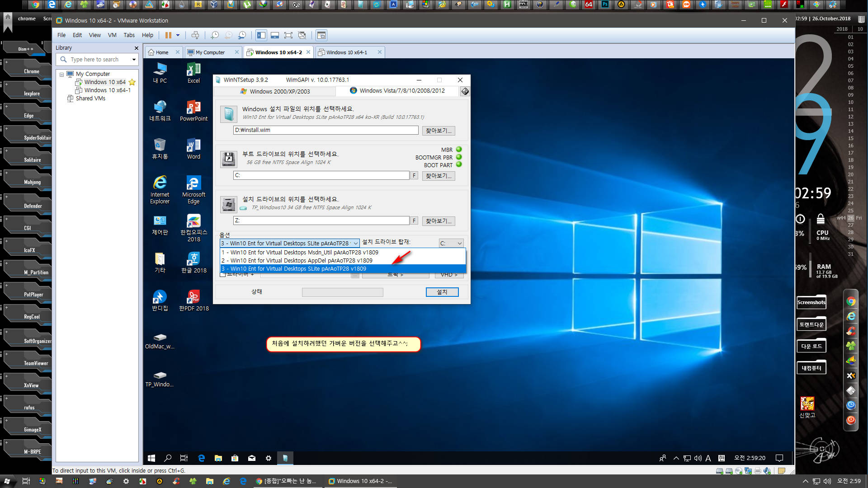Select edition 3 SLite from list
Image resolution: width=868 pixels, height=488 pixels.
pos(343,269)
